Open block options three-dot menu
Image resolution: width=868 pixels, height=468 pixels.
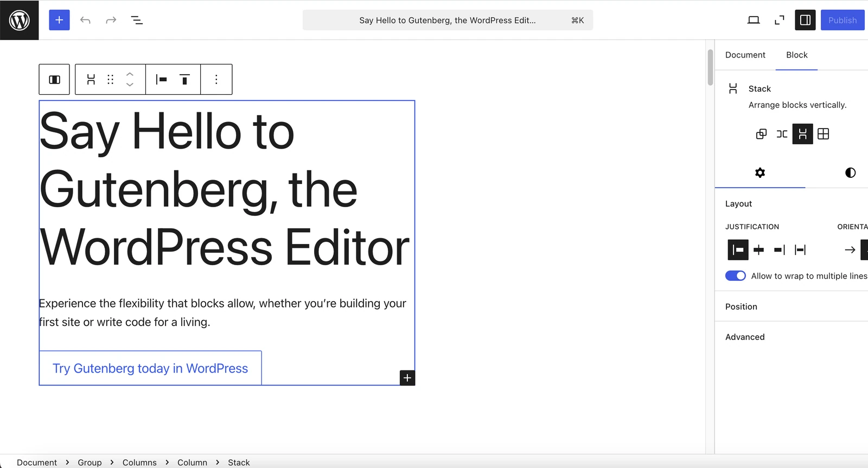click(x=216, y=80)
